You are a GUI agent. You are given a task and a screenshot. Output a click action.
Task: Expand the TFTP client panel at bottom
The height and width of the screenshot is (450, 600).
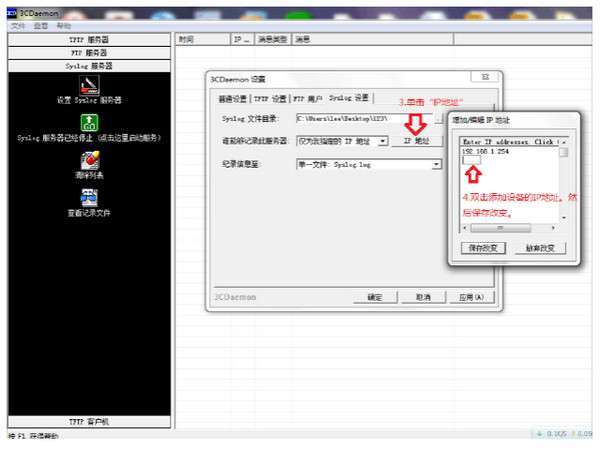point(89,422)
